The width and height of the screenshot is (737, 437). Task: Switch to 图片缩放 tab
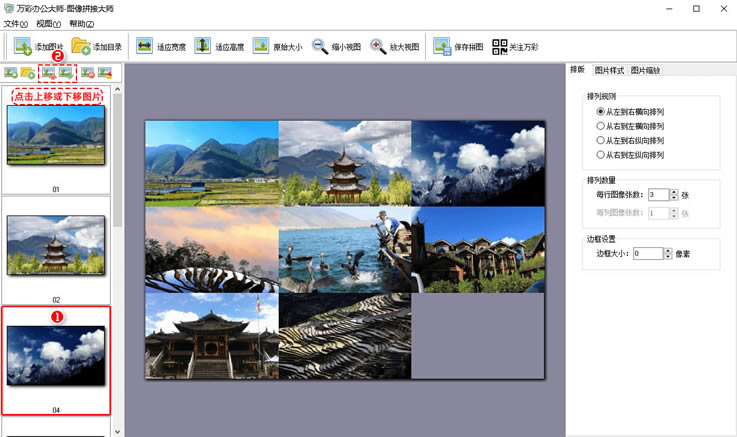pyautogui.click(x=645, y=70)
